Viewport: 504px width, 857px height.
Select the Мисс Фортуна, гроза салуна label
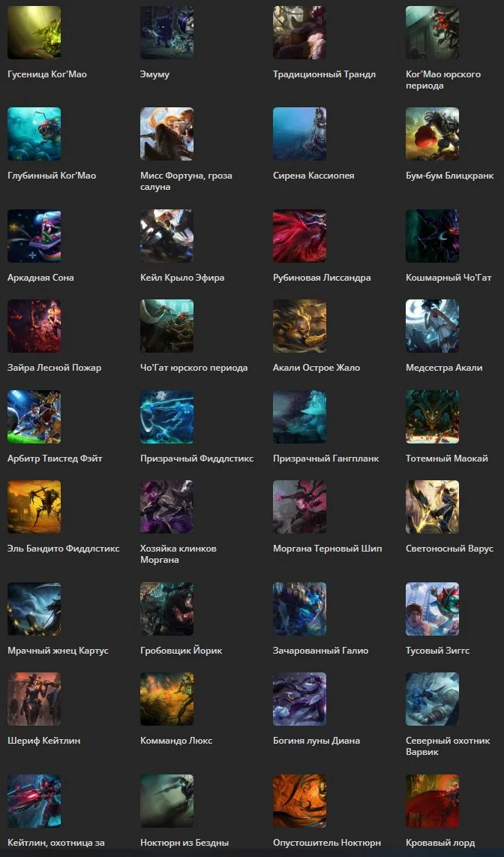pyautogui.click(x=186, y=182)
